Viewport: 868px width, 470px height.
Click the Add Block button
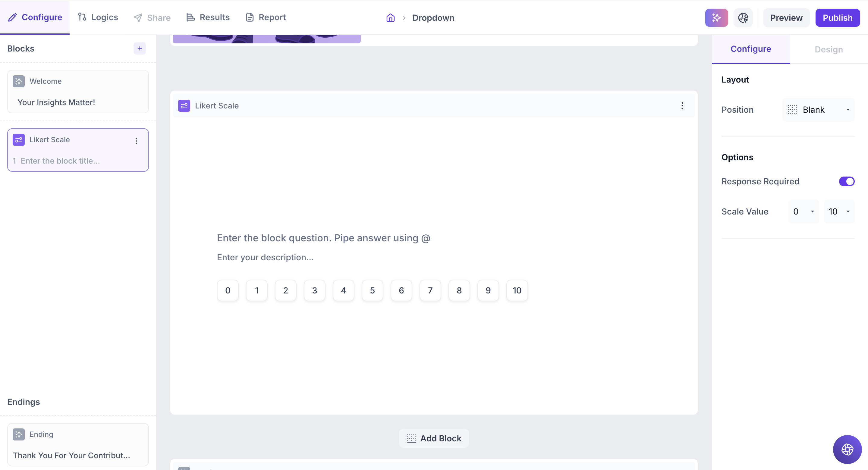click(x=434, y=438)
